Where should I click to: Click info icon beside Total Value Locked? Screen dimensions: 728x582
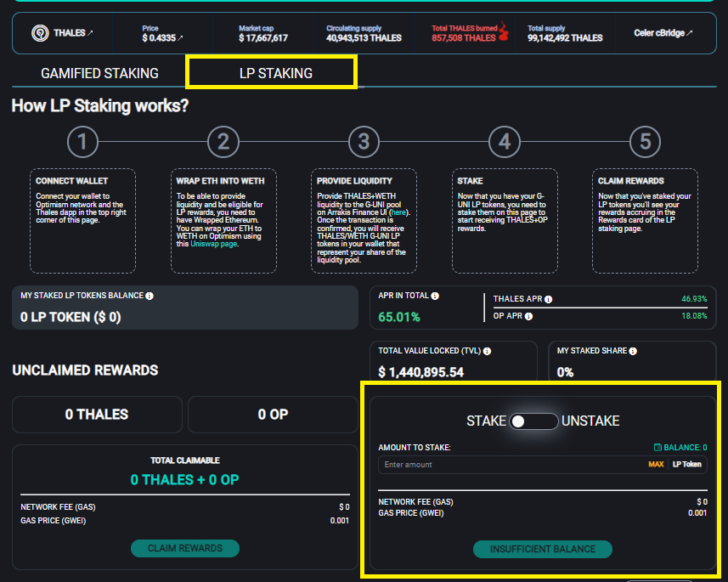(x=487, y=351)
